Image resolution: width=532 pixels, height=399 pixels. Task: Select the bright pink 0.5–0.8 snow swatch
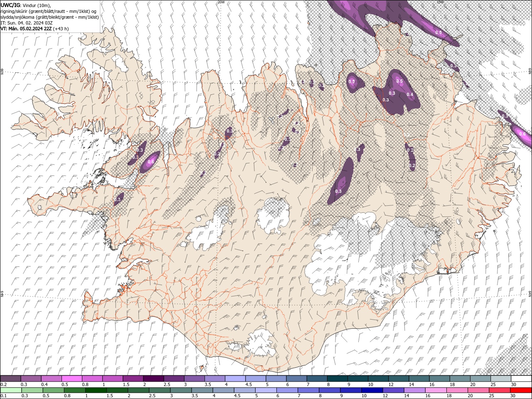[x=71, y=379]
